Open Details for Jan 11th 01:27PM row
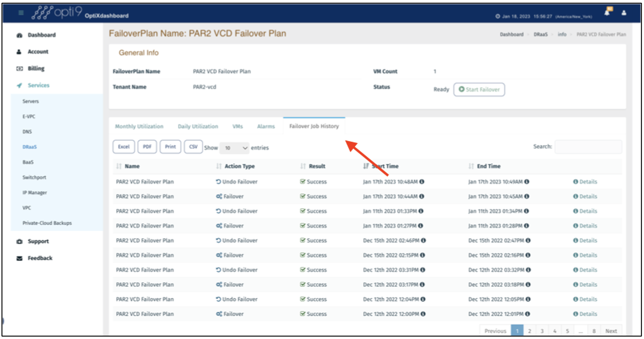The width and height of the screenshot is (644, 339). pyautogui.click(x=585, y=226)
